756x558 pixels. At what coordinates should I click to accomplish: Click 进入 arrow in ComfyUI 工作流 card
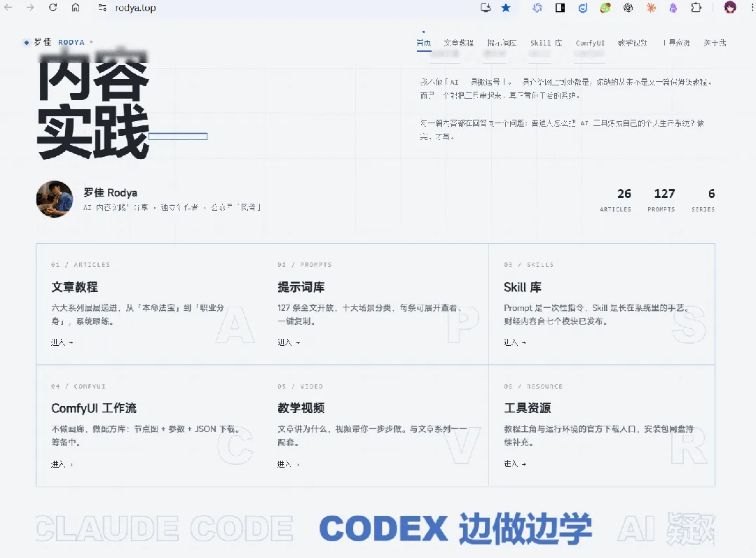point(62,464)
